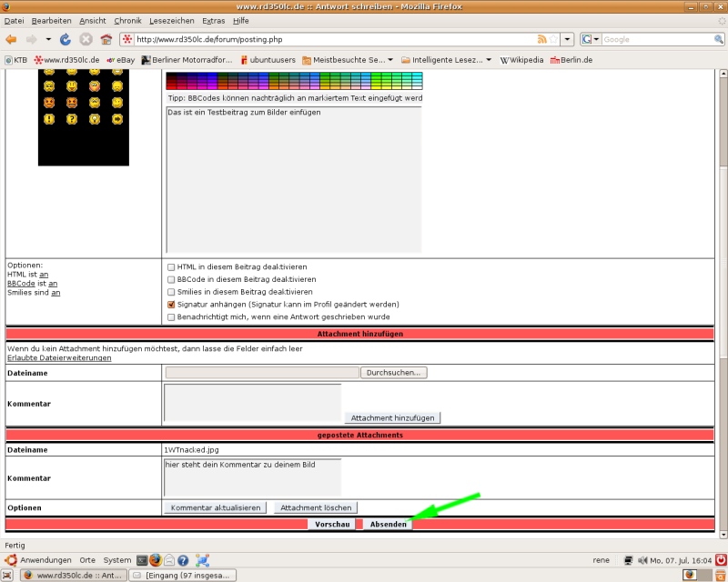
Task: Click the RSS feed icon in address bar
Action: (543, 40)
